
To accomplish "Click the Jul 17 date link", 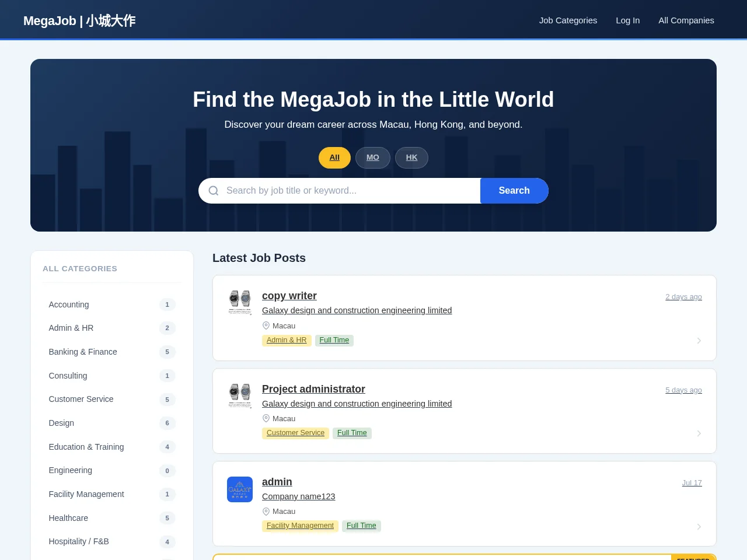I will click(x=692, y=483).
